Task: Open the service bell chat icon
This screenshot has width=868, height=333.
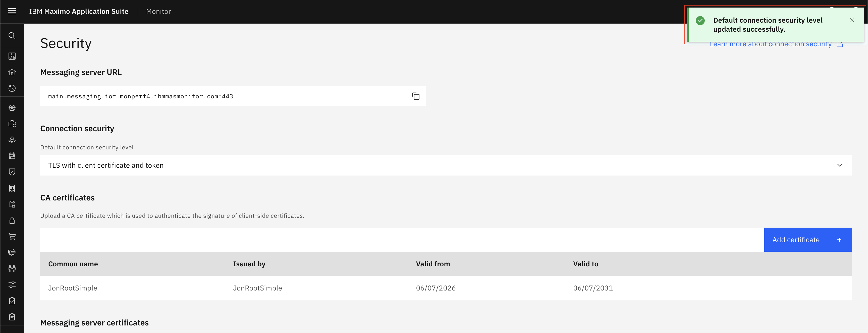Action: coord(12,252)
